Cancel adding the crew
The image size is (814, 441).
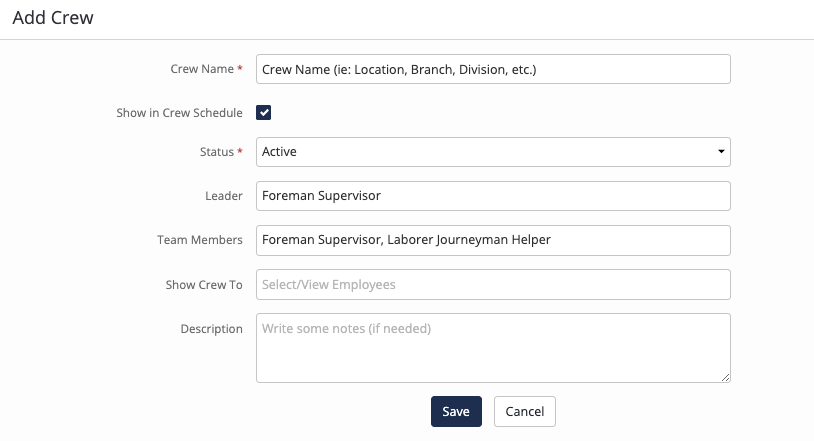pos(525,411)
